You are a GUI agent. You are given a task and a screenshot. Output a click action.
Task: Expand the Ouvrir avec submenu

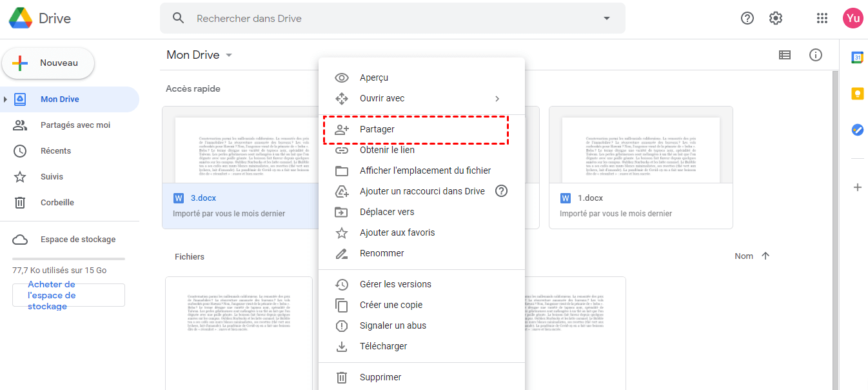pos(497,99)
